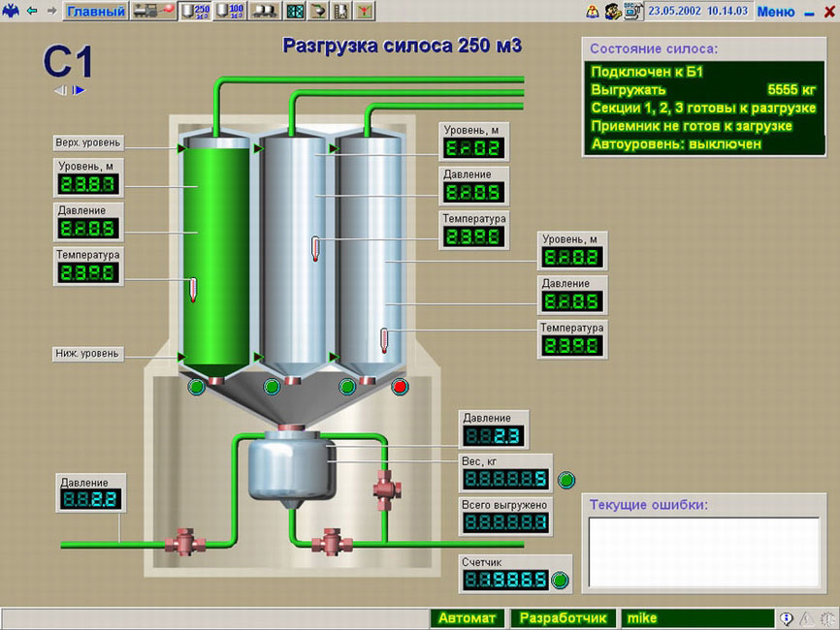The width and height of the screenshot is (840, 630).
Task: Click the valve on the bottom-left pipe
Action: [179, 539]
